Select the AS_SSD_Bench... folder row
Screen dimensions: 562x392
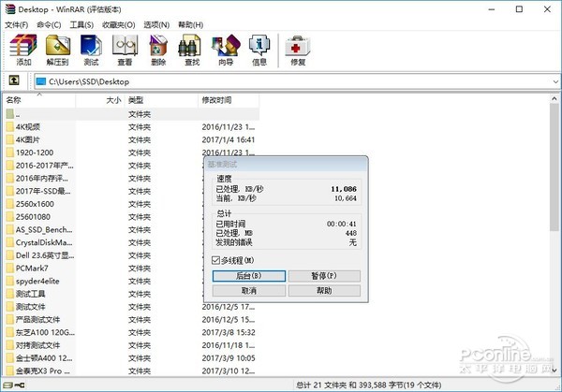pos(131,230)
